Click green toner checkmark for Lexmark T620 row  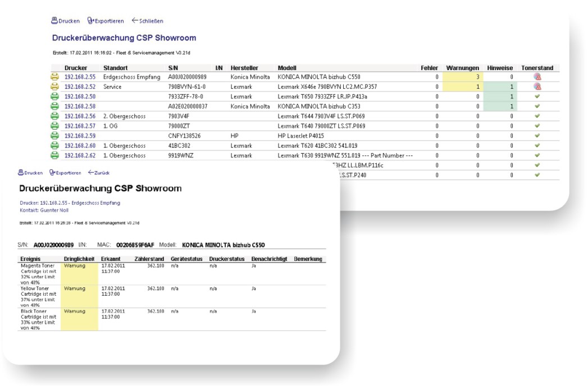(537, 145)
